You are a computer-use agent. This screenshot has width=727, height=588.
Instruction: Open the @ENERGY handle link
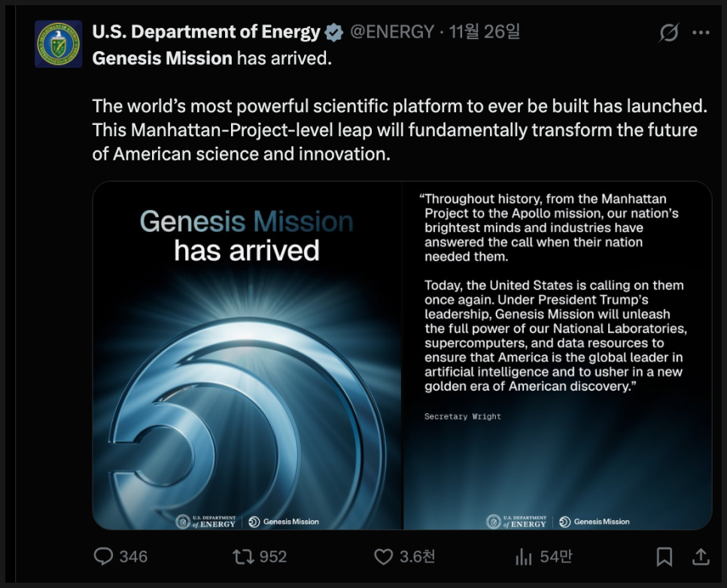pyautogui.click(x=392, y=32)
